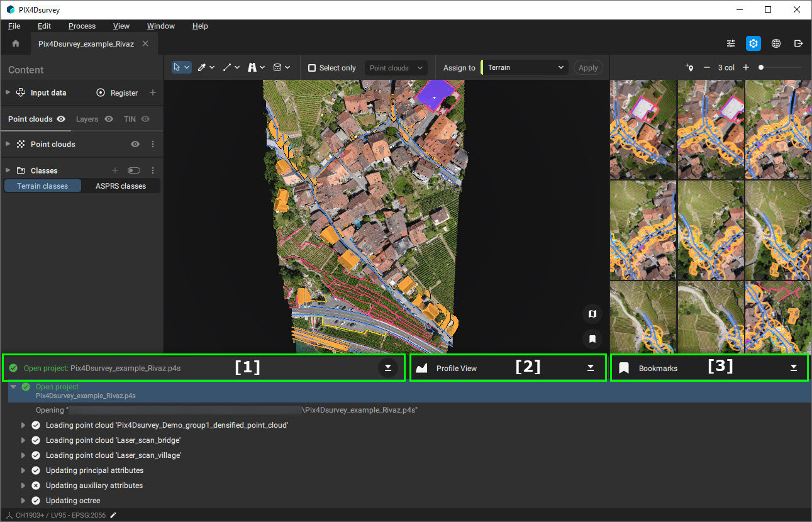The height and width of the screenshot is (522, 812).
Task: Click 'Updating auxiliary attributes' log row
Action: 94,486
